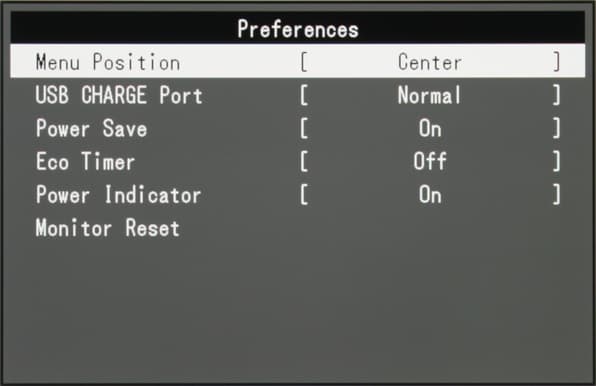596x386 pixels.
Task: Click left bracket of Power Save value
Action: coord(304,128)
